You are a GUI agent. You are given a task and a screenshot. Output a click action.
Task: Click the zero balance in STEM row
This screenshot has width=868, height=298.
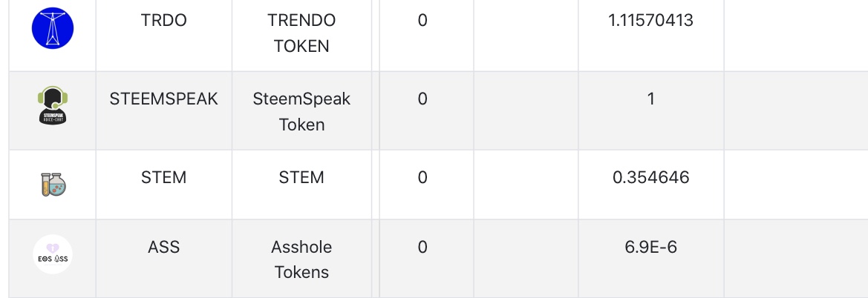click(x=422, y=178)
